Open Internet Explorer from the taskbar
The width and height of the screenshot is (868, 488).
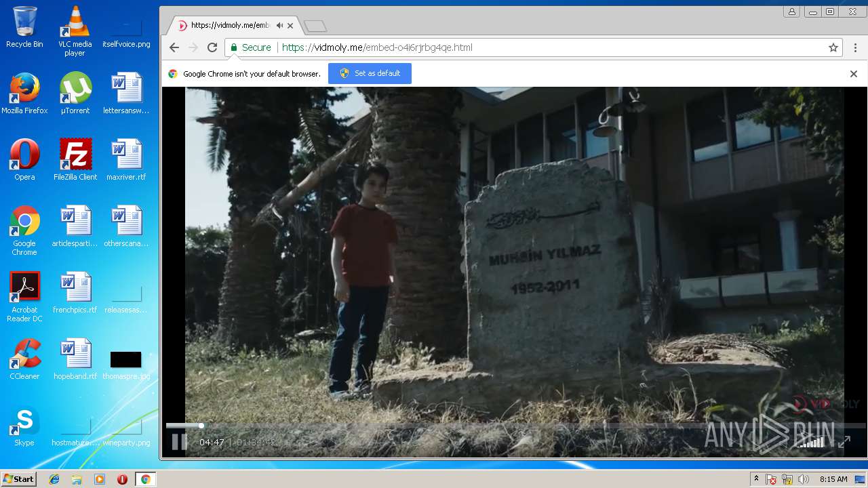[x=54, y=479]
